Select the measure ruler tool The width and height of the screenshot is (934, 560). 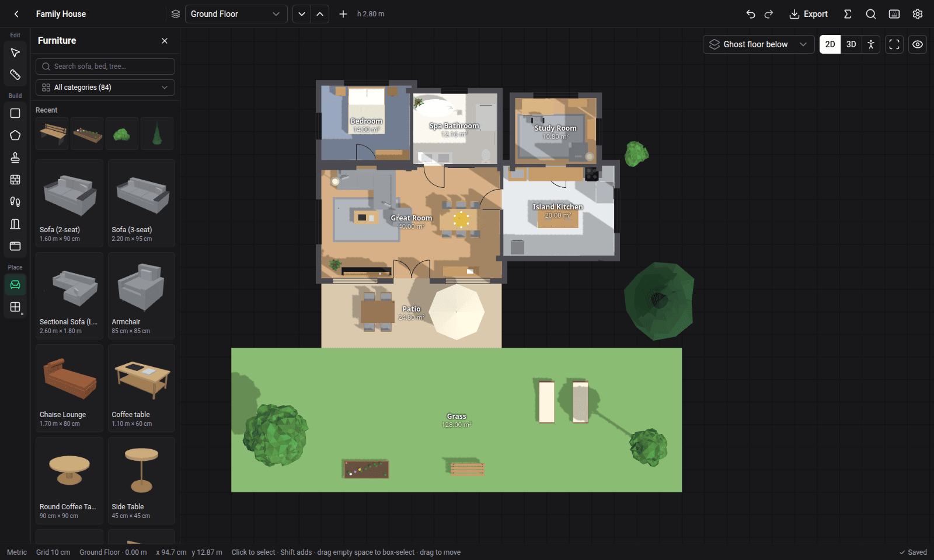15,75
